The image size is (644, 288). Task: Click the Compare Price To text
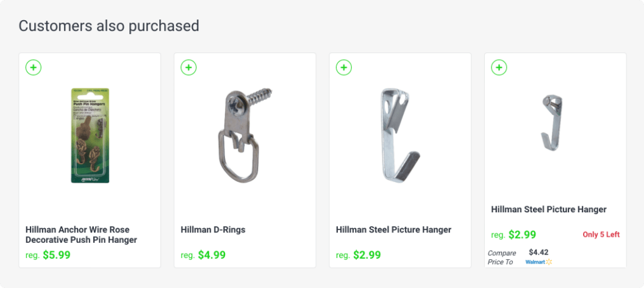pyautogui.click(x=501, y=257)
